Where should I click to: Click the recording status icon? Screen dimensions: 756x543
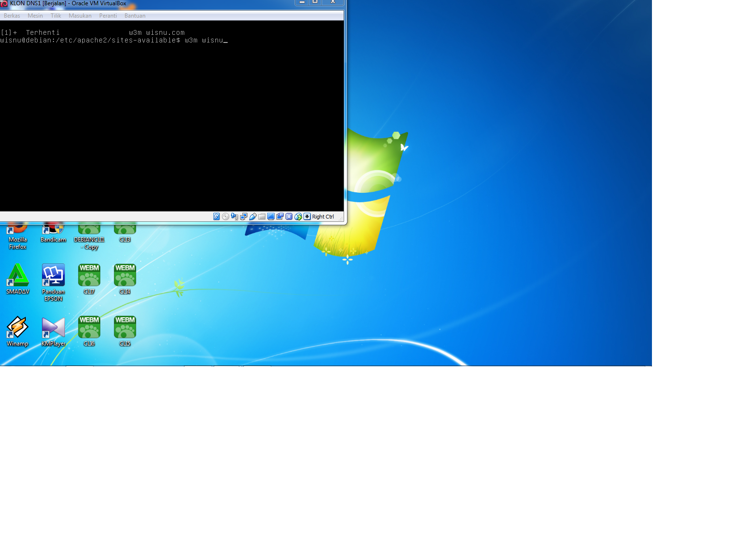pos(280,217)
